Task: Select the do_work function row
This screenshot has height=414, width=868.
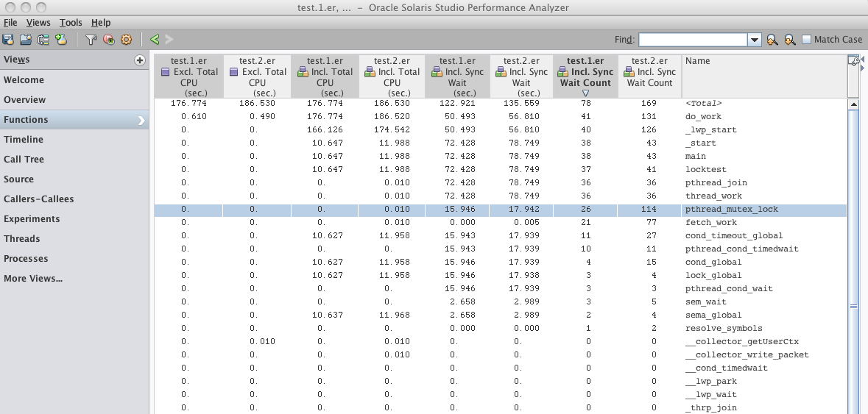Action: (x=501, y=117)
